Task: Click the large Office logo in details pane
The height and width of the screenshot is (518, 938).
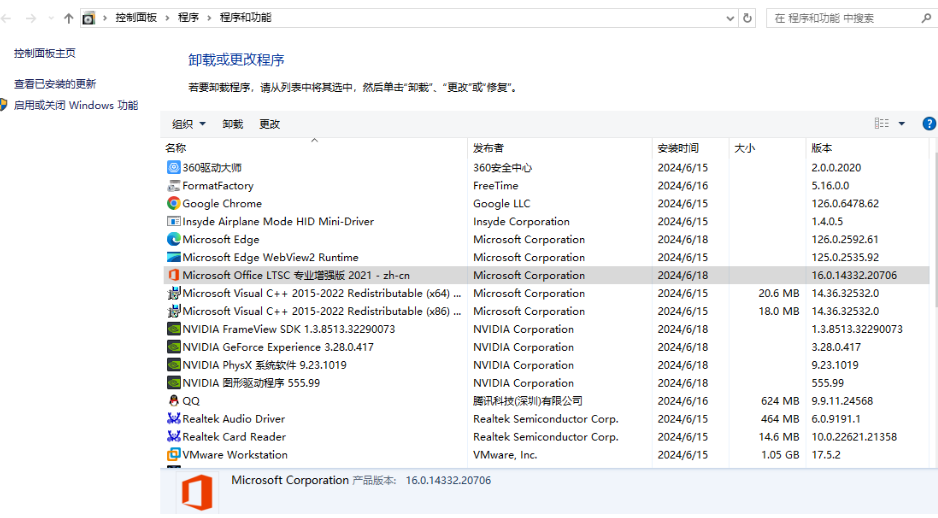Action: click(197, 492)
